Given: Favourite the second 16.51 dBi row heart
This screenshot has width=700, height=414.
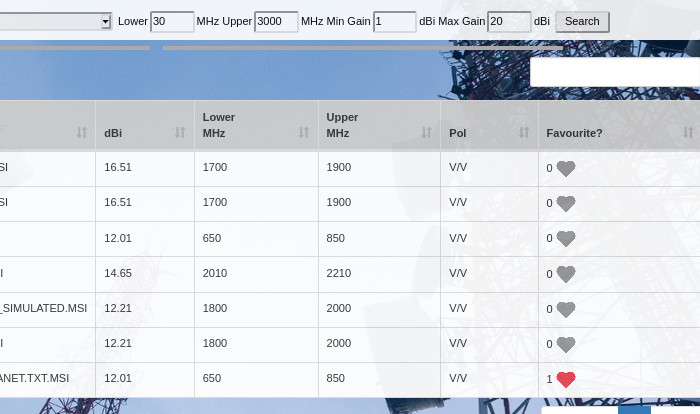Looking at the screenshot, I should coord(566,203).
